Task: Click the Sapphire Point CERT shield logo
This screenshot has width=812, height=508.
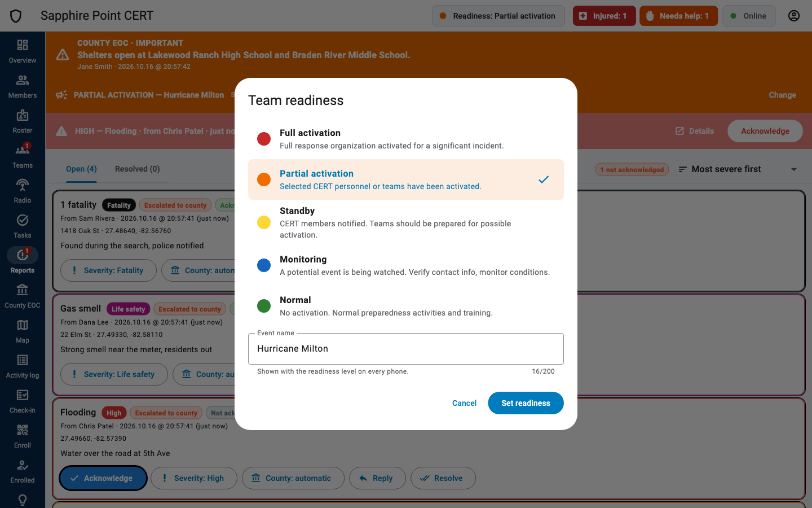Action: click(16, 16)
